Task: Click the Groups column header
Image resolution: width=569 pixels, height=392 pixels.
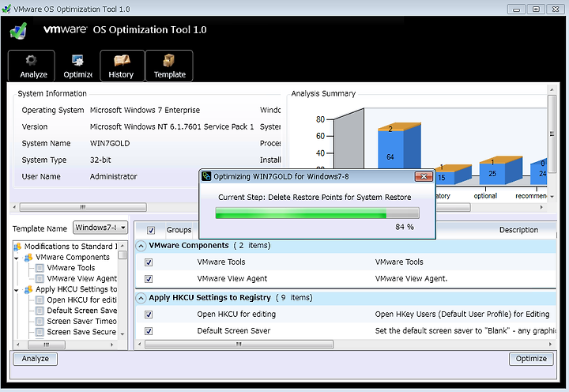Action: pos(179,230)
